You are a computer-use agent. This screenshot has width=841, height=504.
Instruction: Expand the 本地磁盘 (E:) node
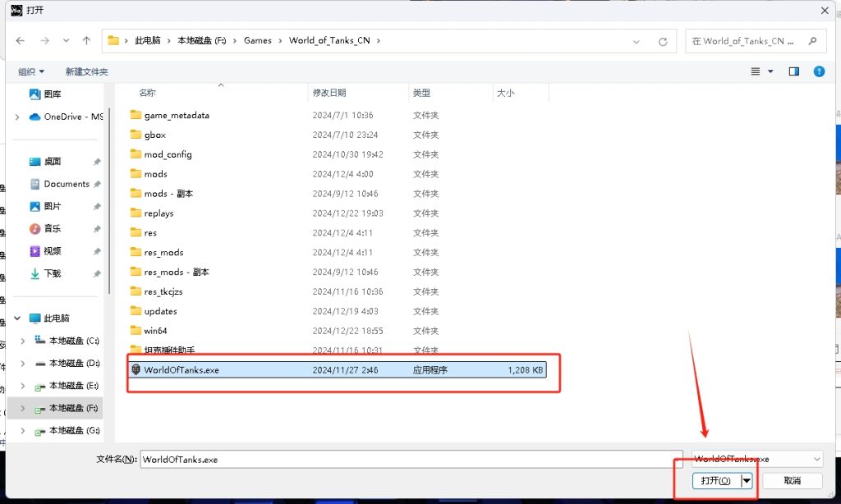22,386
